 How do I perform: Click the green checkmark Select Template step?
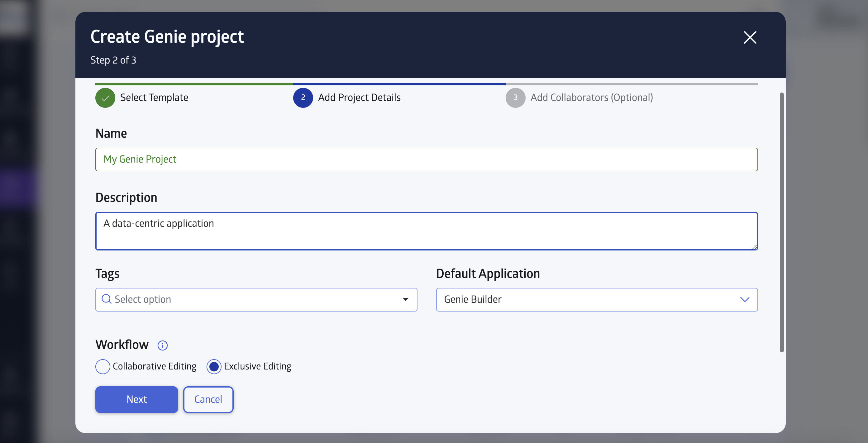point(105,98)
